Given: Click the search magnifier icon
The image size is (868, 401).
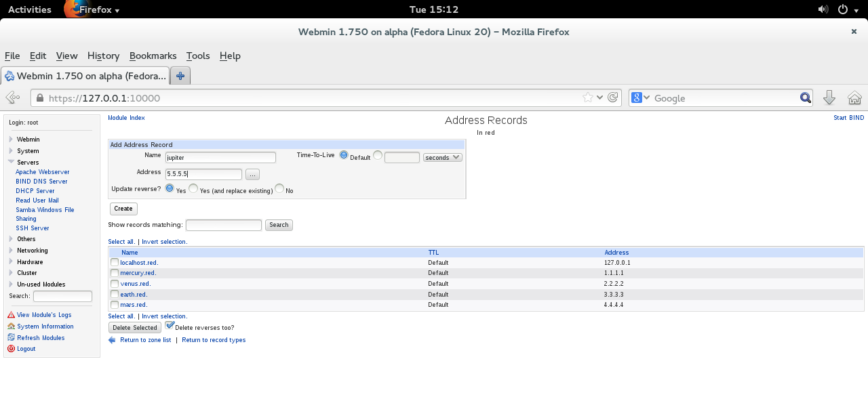Looking at the screenshot, I should 805,98.
